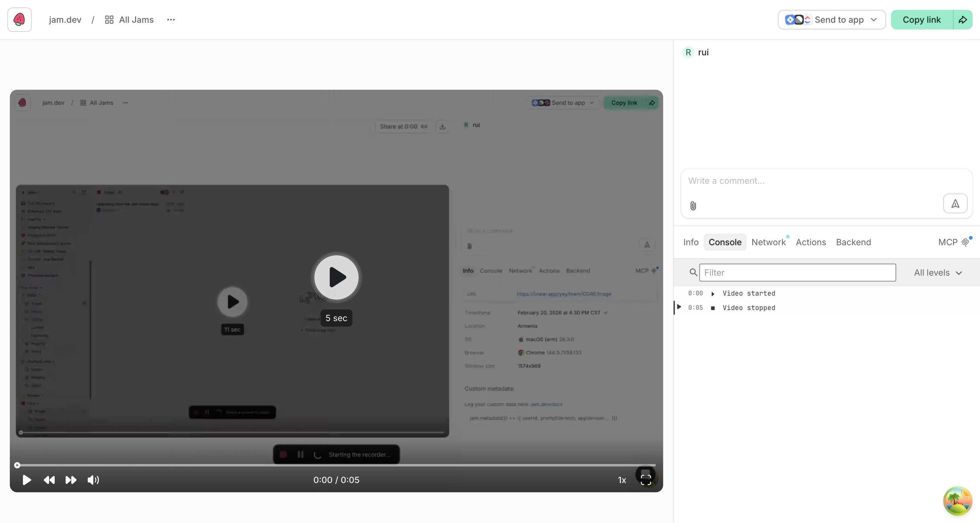Click the paperclip attachment icon
980x523 pixels.
[x=693, y=206]
